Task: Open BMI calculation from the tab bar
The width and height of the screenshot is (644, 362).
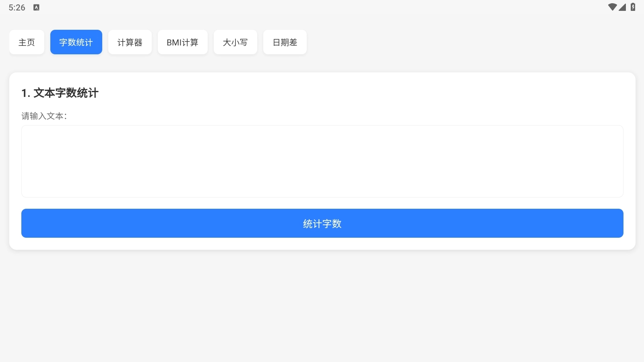Action: 182,42
